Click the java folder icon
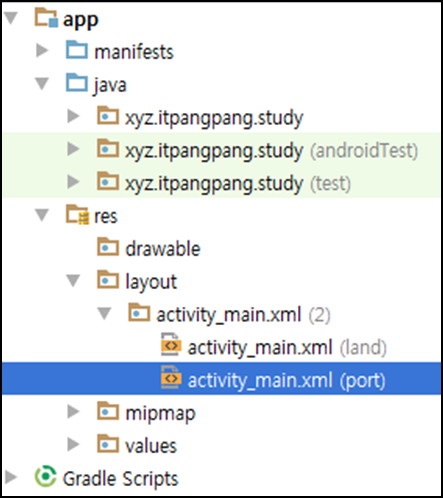Viewport: 443px width, 498px height. (77, 83)
